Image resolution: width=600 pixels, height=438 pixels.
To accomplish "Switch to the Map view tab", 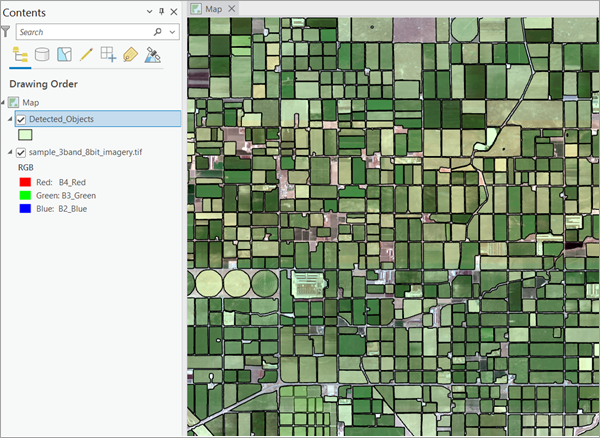I will (213, 8).
